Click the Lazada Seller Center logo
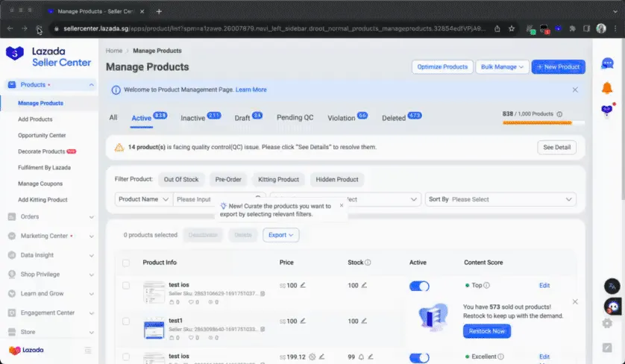Screen dimensions: 625x364 pyautogui.click(x=48, y=57)
